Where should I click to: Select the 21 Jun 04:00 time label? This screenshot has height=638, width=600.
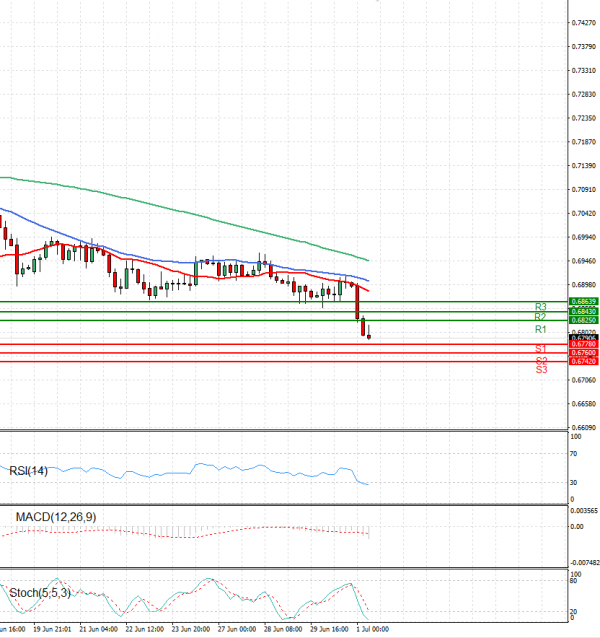pyautogui.click(x=98, y=629)
